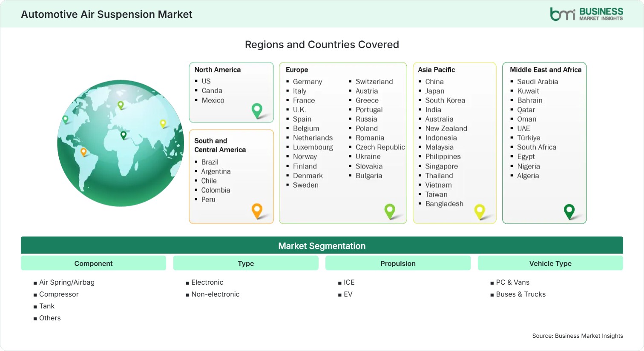
Task: Click 'Switzerland' in the Europe list
Action: (x=374, y=82)
